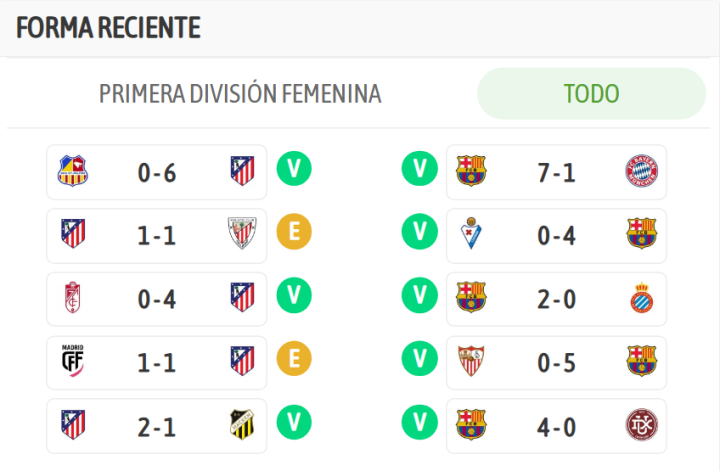Click the Granada club crest
The image size is (720, 471).
(x=73, y=298)
